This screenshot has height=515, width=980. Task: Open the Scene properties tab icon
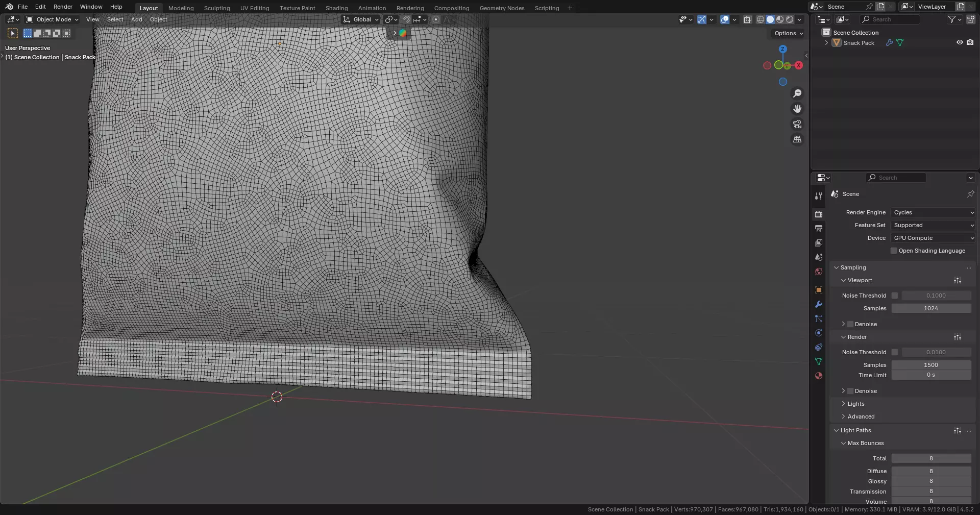[819, 257]
